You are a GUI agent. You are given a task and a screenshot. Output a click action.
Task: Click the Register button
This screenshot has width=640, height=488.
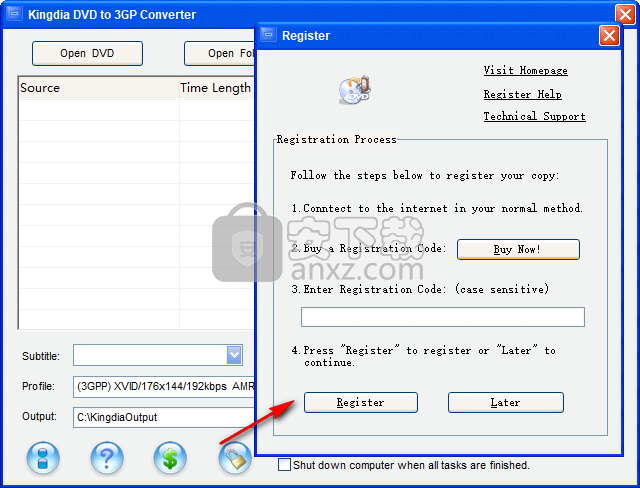click(361, 403)
